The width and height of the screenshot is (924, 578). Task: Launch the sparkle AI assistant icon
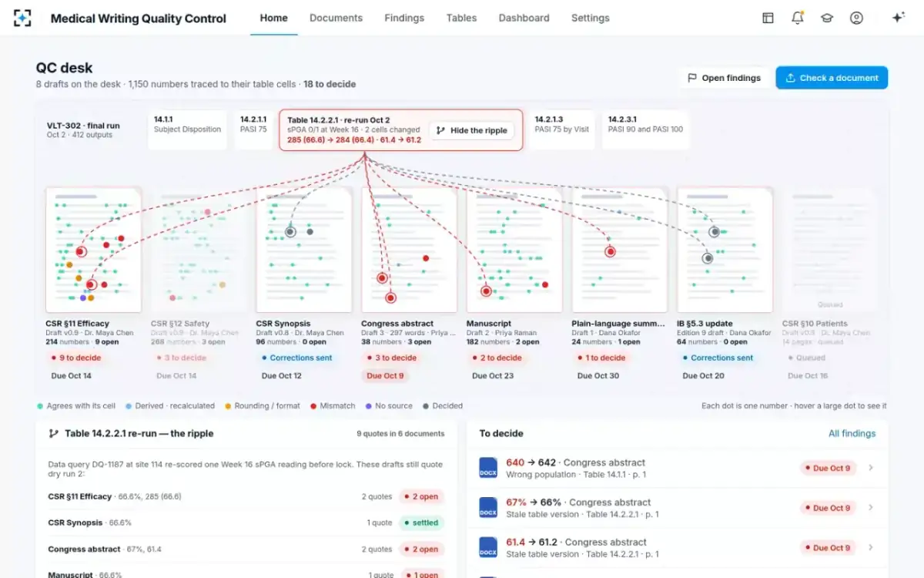coord(898,18)
